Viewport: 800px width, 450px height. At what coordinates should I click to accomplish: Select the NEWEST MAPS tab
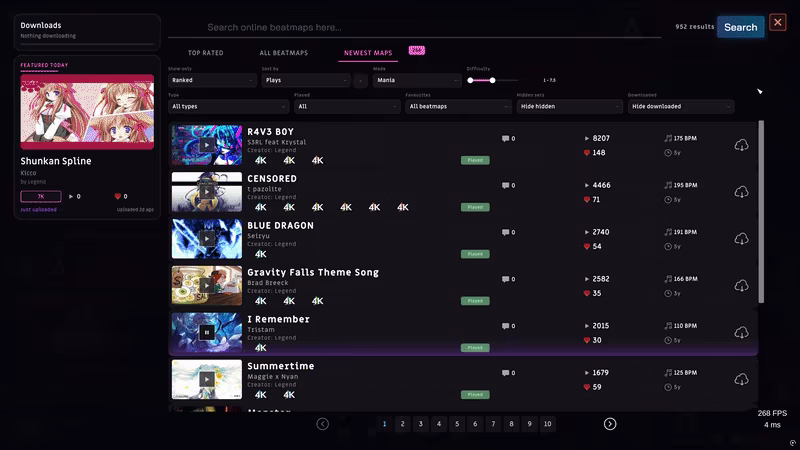pyautogui.click(x=368, y=53)
